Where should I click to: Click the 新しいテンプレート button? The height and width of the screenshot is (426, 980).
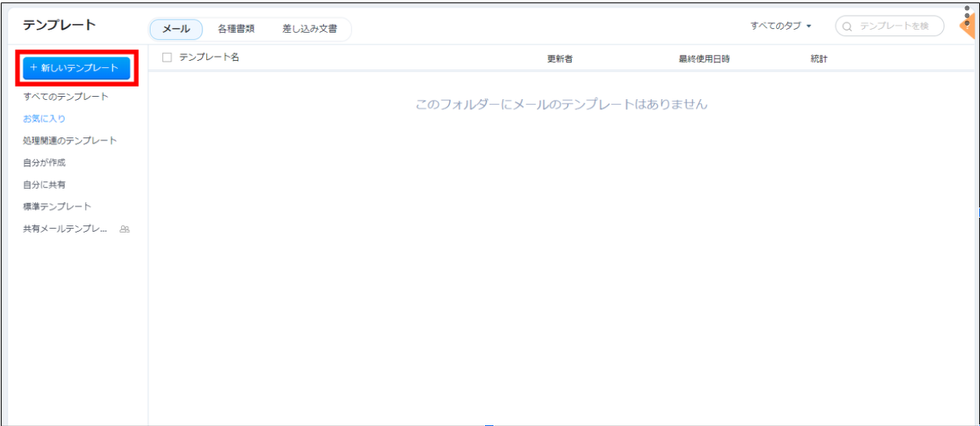tap(77, 68)
